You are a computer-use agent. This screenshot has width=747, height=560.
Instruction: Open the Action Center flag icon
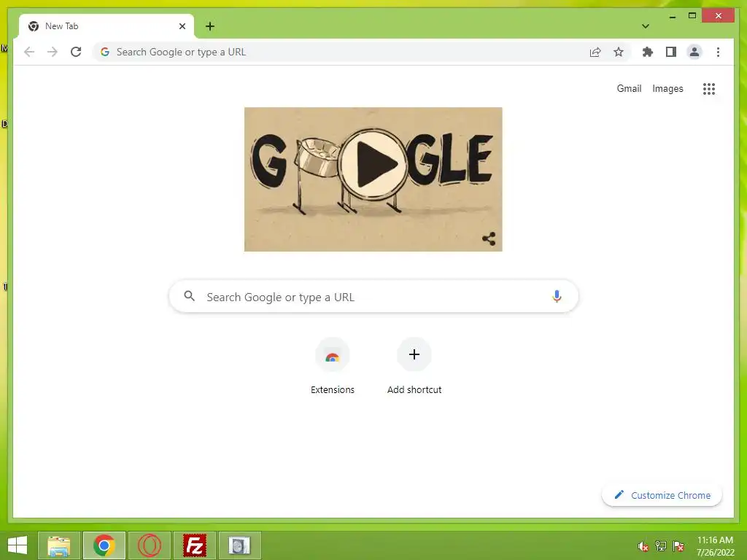tap(678, 546)
